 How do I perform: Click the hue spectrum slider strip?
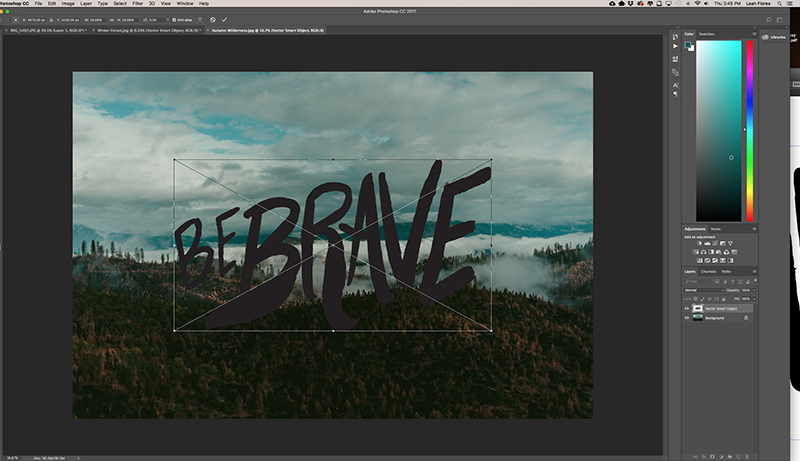tap(750, 131)
